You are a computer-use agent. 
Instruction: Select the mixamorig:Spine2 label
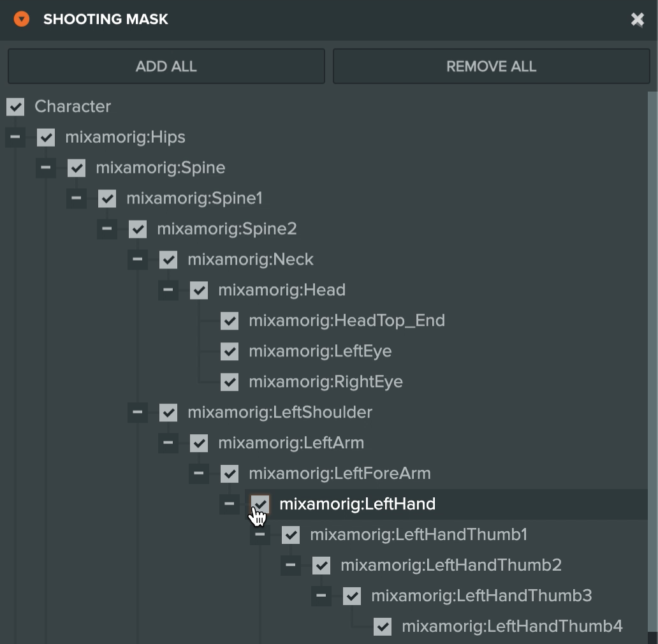pos(226,229)
